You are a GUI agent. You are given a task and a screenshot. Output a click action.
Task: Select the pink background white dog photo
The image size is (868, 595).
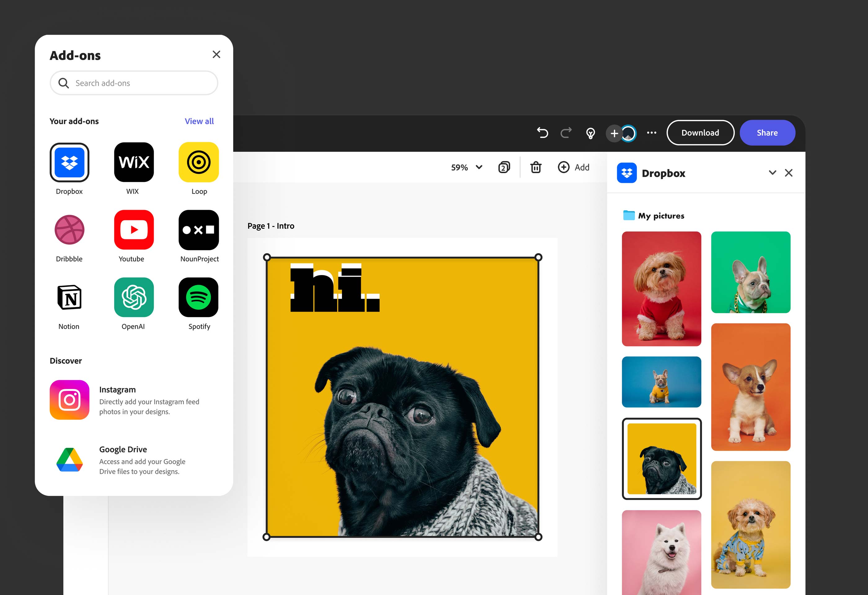click(662, 553)
